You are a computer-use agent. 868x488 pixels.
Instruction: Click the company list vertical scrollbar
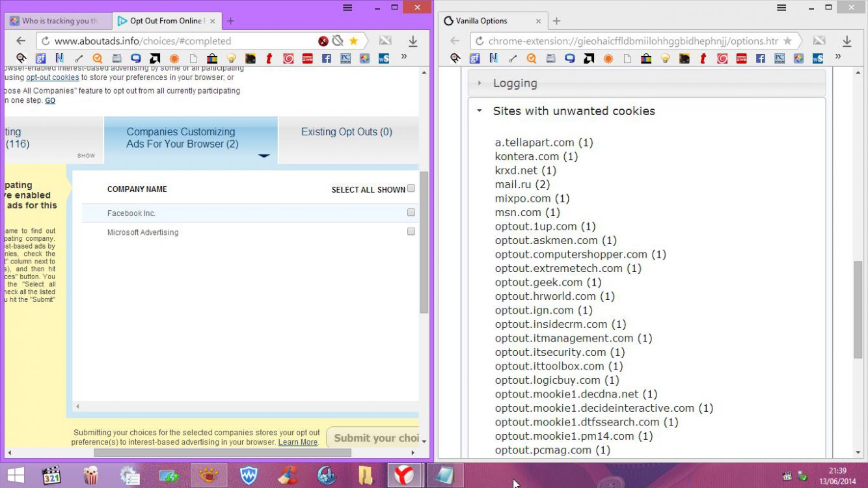(x=424, y=243)
